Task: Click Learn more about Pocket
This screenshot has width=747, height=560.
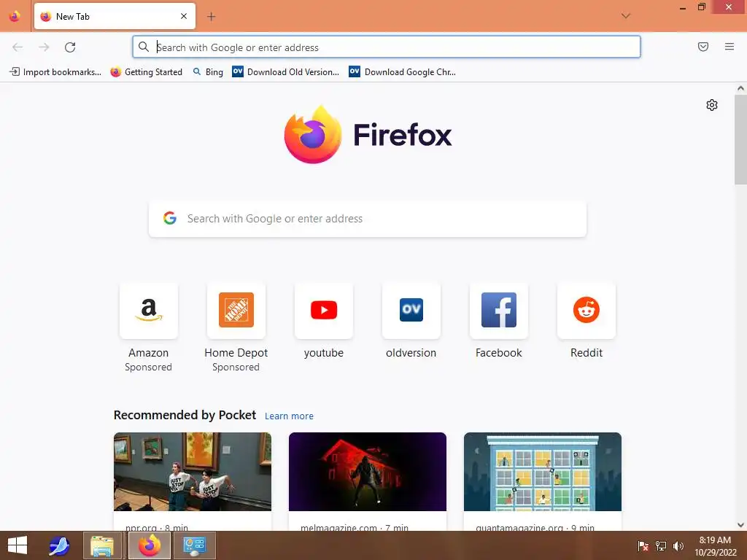Action: 289,416
